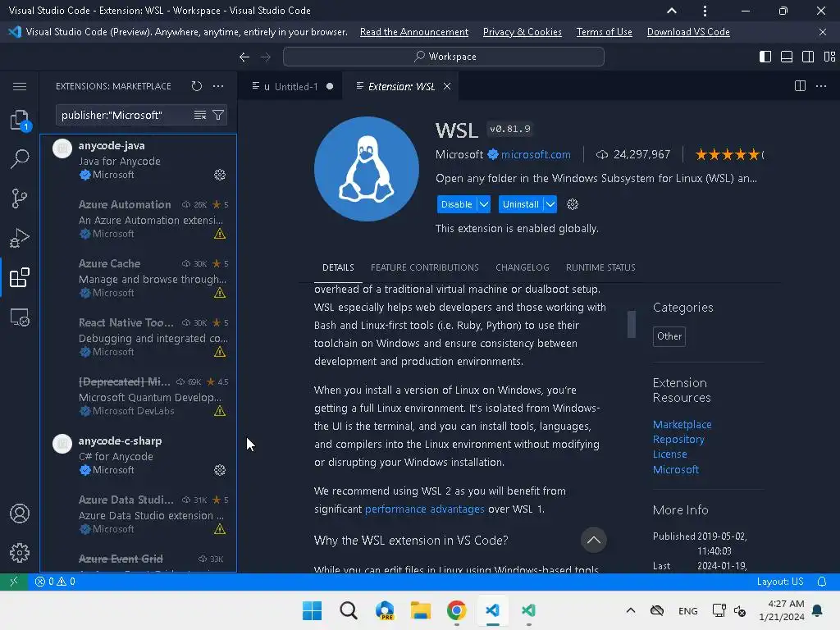Screen dimensions: 840x630
Task: Show hidden system tray icons
Action: coord(631,610)
